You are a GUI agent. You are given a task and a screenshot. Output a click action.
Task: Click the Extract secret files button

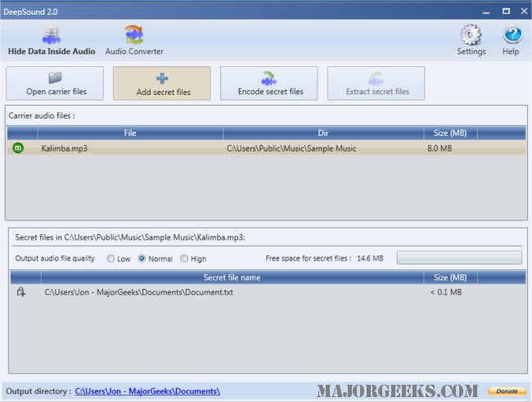pyautogui.click(x=376, y=84)
